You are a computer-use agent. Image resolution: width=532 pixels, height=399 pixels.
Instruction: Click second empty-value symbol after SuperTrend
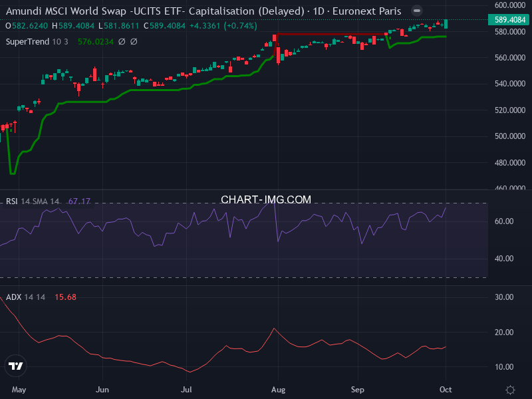click(134, 42)
